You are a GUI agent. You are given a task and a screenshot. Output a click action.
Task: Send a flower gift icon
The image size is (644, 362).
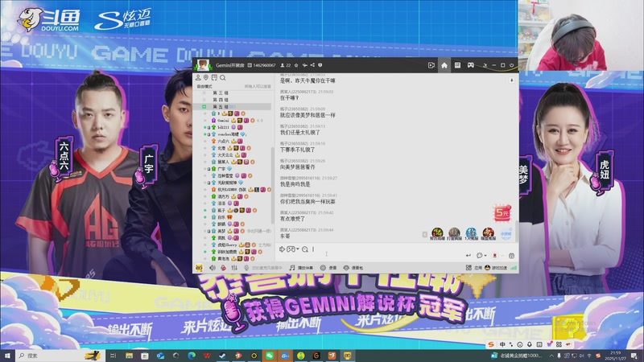(495, 255)
